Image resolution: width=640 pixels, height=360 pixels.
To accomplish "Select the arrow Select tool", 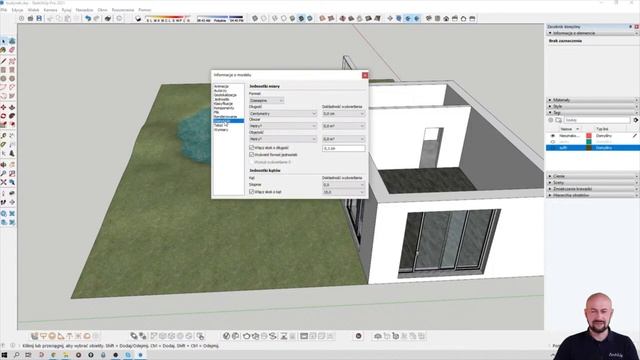I will [x=4, y=41].
